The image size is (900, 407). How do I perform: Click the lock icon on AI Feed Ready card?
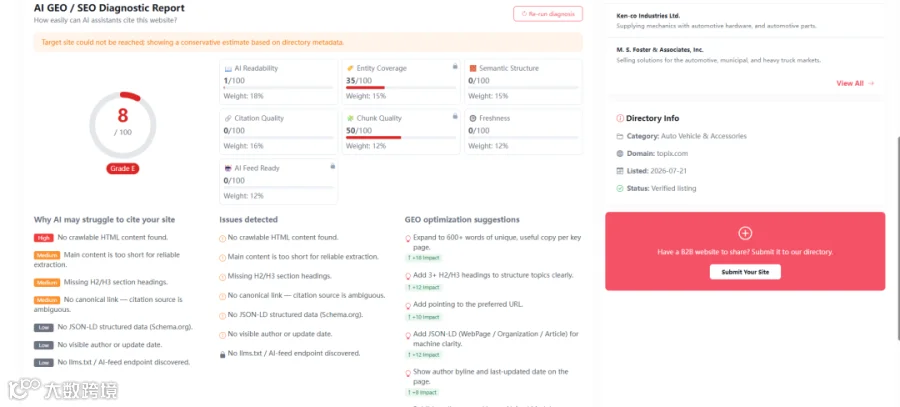click(x=332, y=166)
